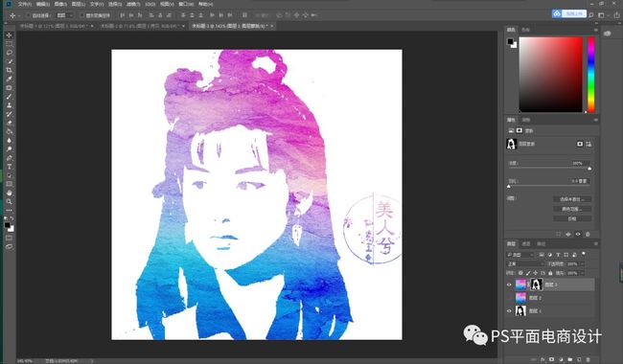The width and height of the screenshot is (623, 364).
Task: Click the hue spectrum slider strip
Action: pyautogui.click(x=590, y=74)
